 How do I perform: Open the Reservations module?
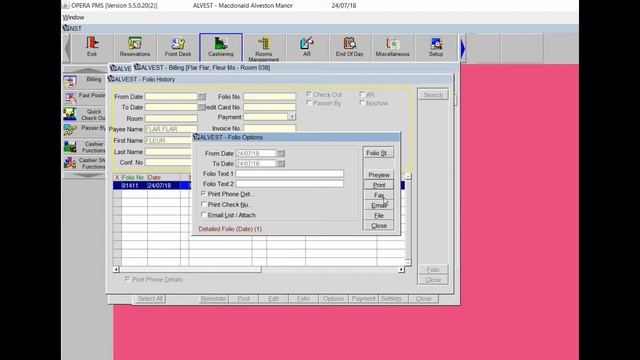[x=135, y=47]
